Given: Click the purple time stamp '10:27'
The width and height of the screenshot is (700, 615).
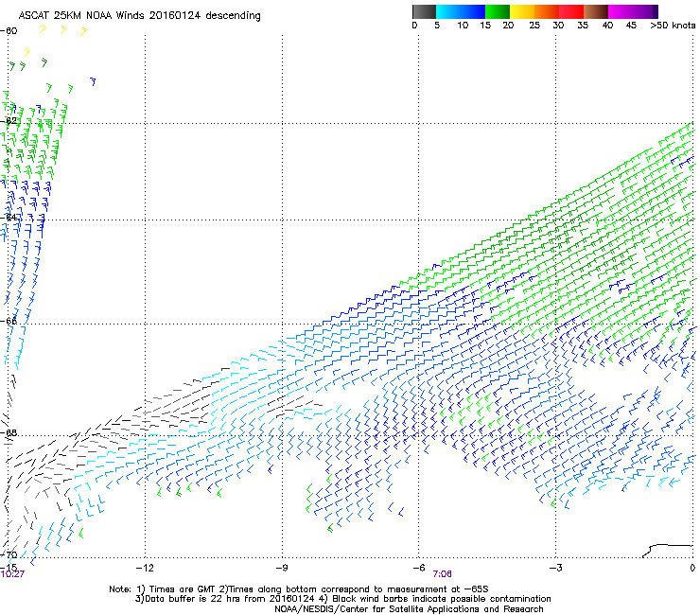Looking at the screenshot, I should pos(12,574).
